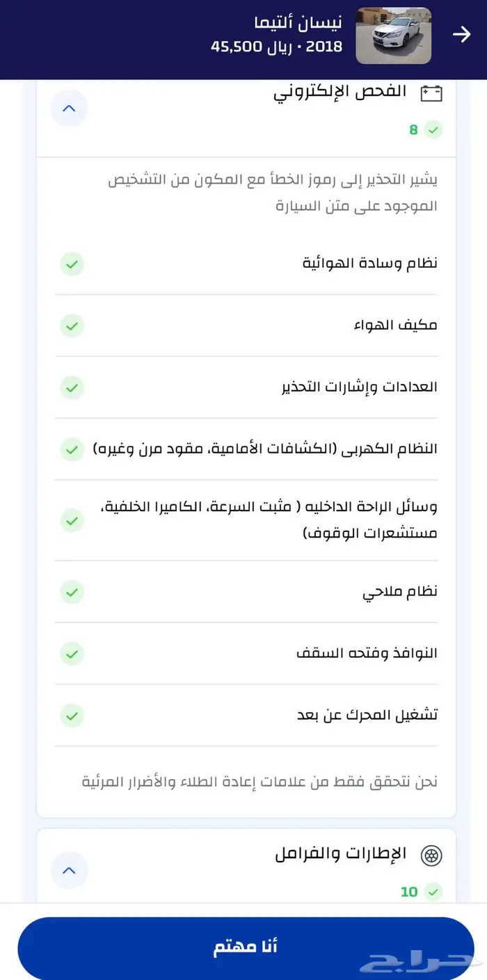The image size is (487, 980).
Task: Click check mark for النوافذ وفتحه السقف
Action: coord(72,654)
